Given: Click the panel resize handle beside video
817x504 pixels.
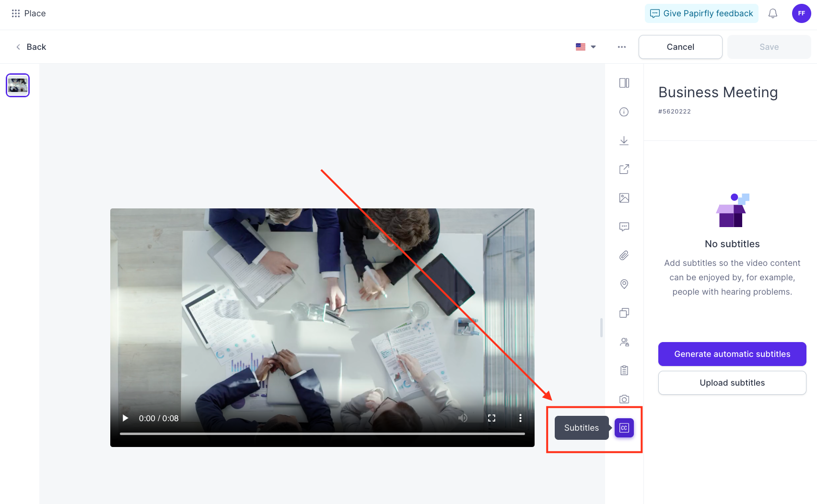Looking at the screenshot, I should point(601,328).
